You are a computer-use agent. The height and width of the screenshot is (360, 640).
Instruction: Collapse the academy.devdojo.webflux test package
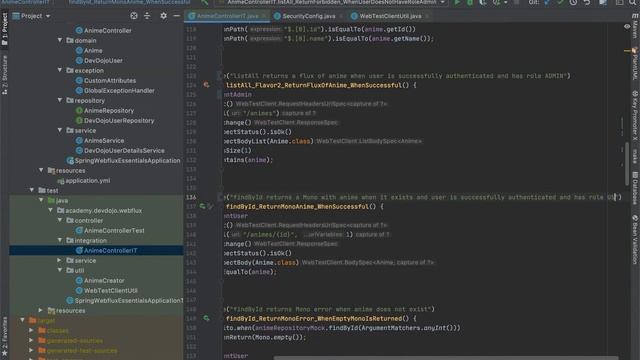pyautogui.click(x=51, y=210)
